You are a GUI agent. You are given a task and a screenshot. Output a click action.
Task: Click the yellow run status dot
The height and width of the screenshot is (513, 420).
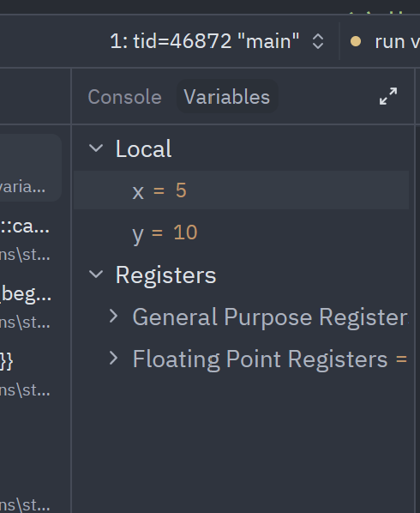pos(356,41)
